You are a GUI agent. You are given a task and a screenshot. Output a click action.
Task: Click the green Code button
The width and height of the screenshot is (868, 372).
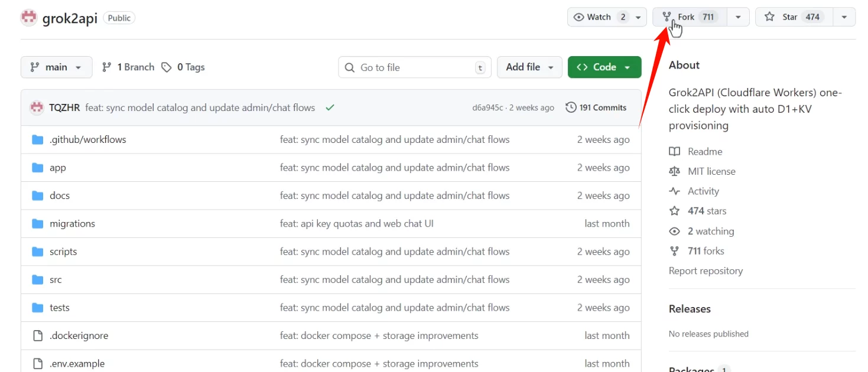604,67
